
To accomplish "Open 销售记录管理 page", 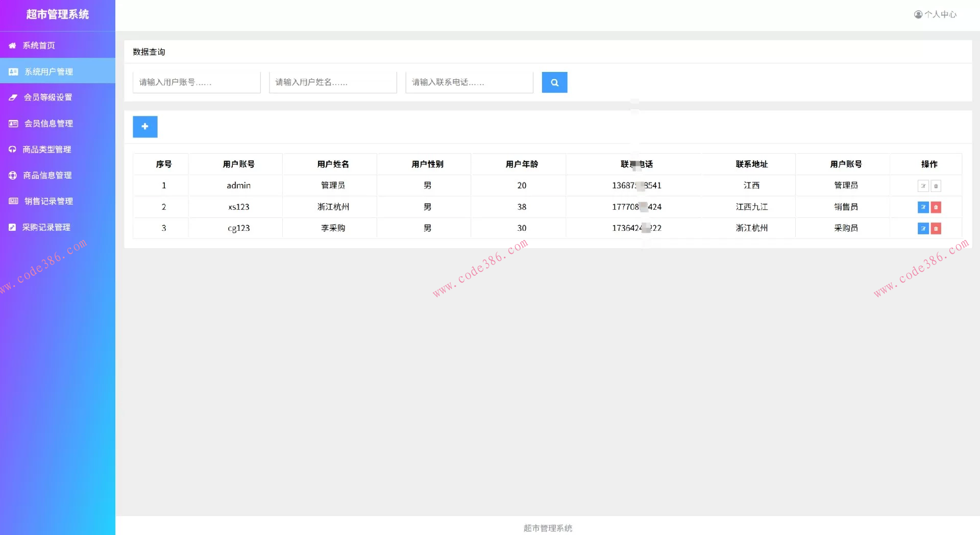I will (x=49, y=201).
